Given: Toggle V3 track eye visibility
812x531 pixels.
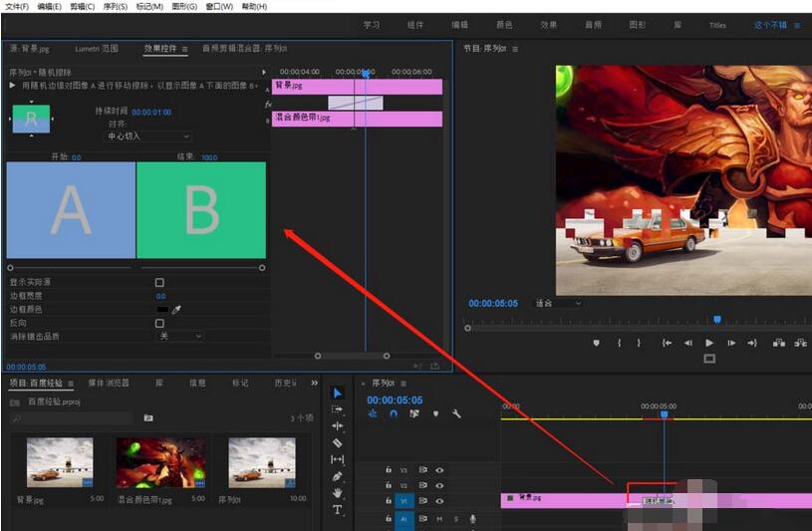Looking at the screenshot, I should (439, 469).
